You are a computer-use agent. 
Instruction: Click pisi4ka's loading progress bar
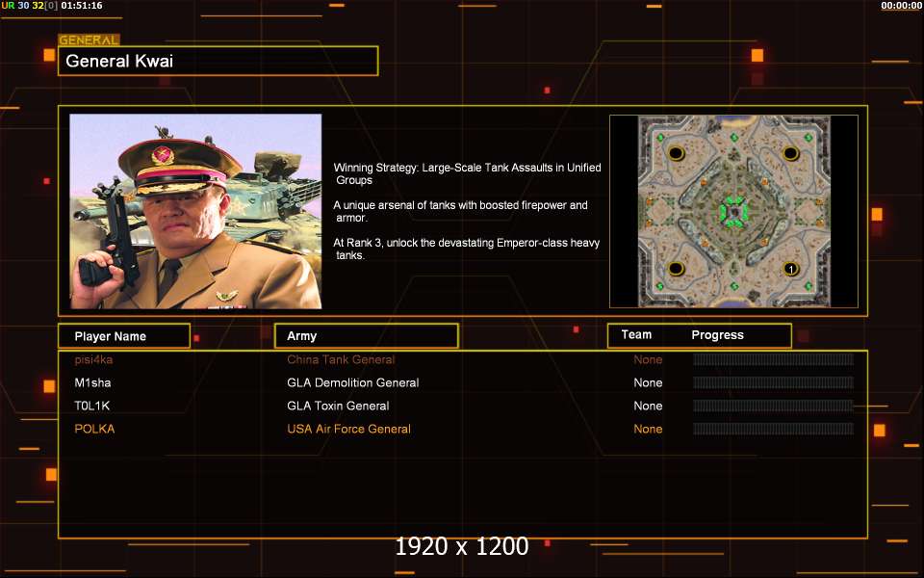coord(773,359)
